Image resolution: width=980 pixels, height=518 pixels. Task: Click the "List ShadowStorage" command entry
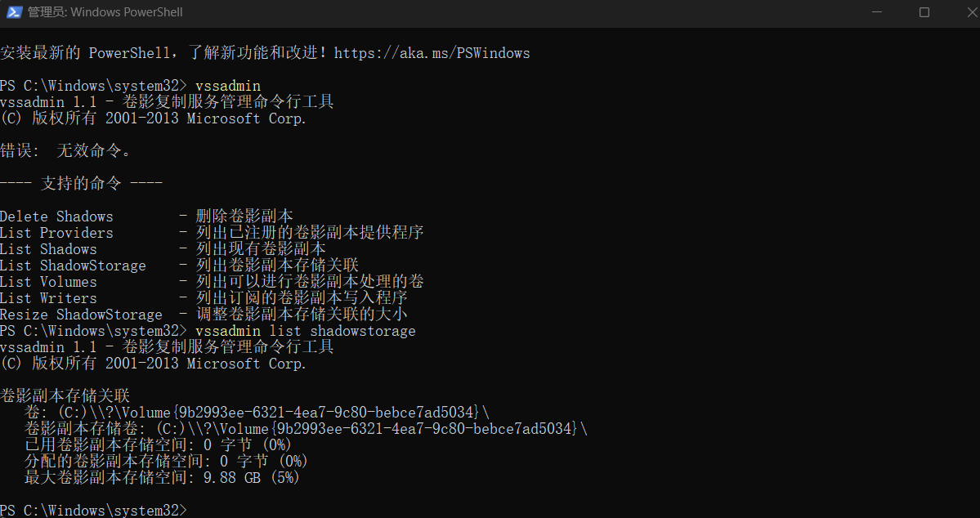tap(73, 266)
